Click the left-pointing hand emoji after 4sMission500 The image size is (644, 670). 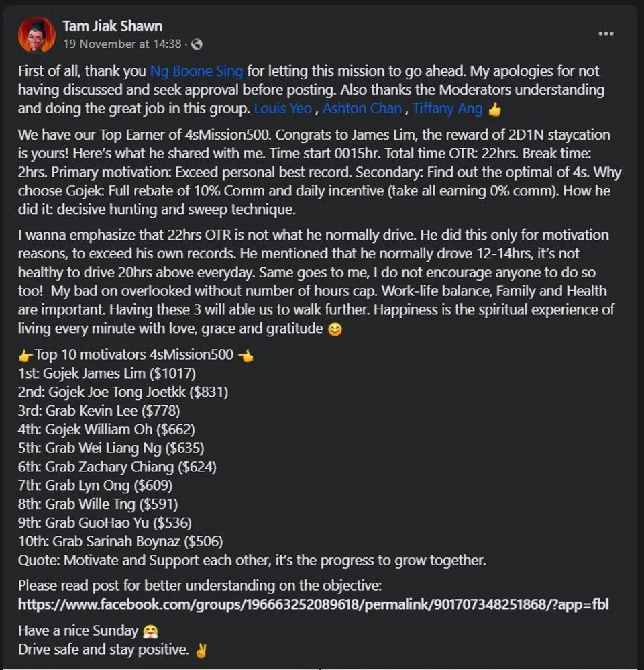246,355
